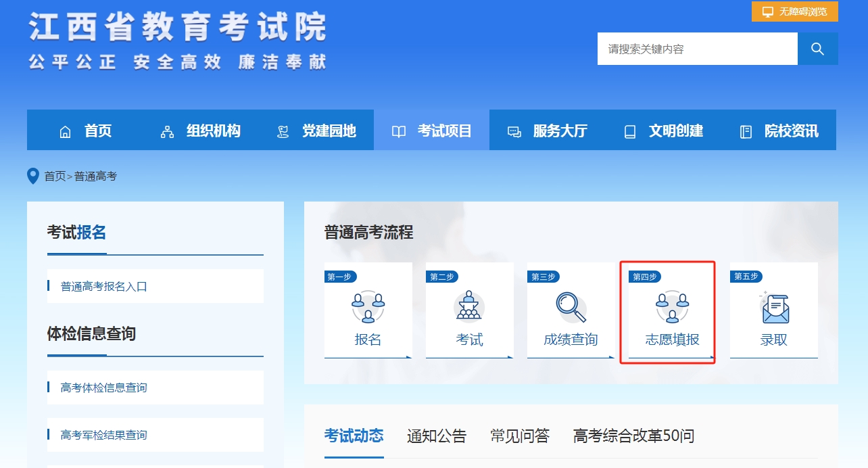Click the 报名 step people icon

click(x=368, y=306)
